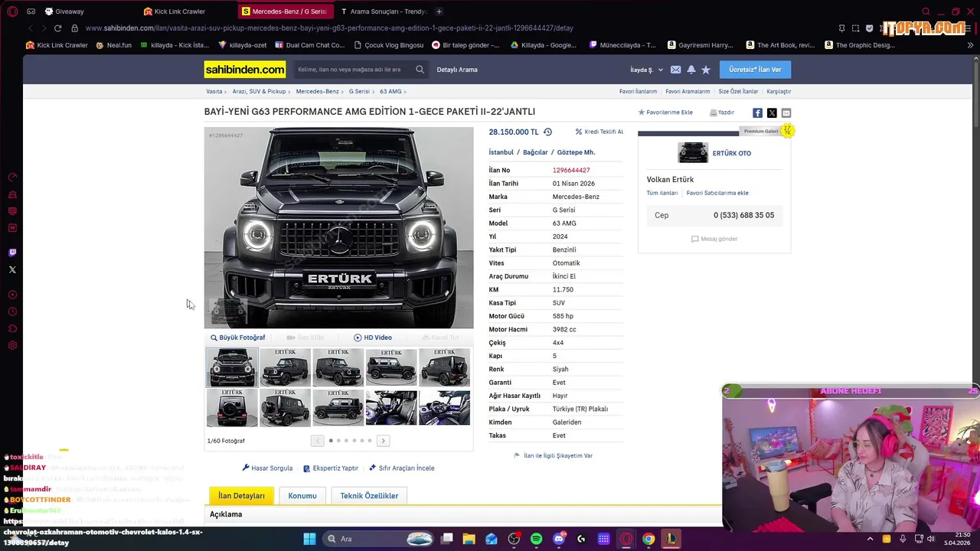This screenshot has height=551, width=980.
Task: Open Windows Start menu
Action: pos(309,539)
